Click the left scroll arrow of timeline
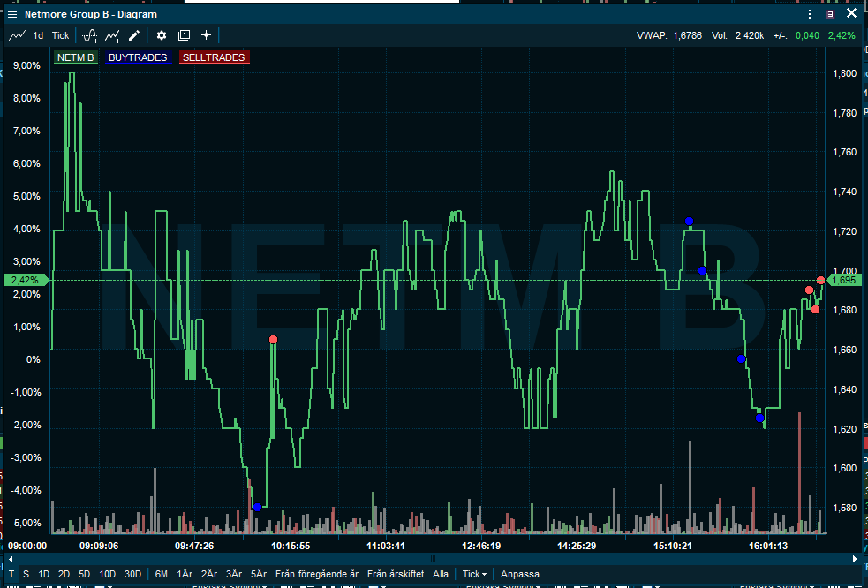 (10, 559)
